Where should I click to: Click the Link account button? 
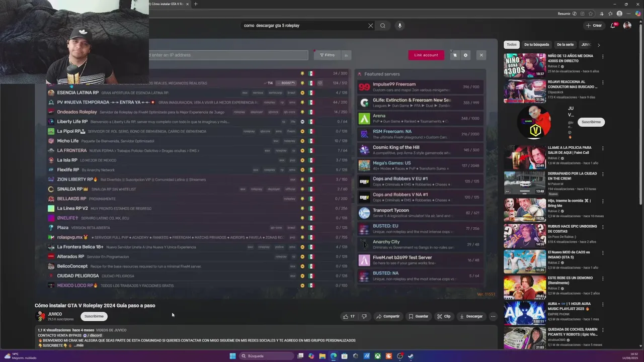pyautogui.click(x=426, y=55)
